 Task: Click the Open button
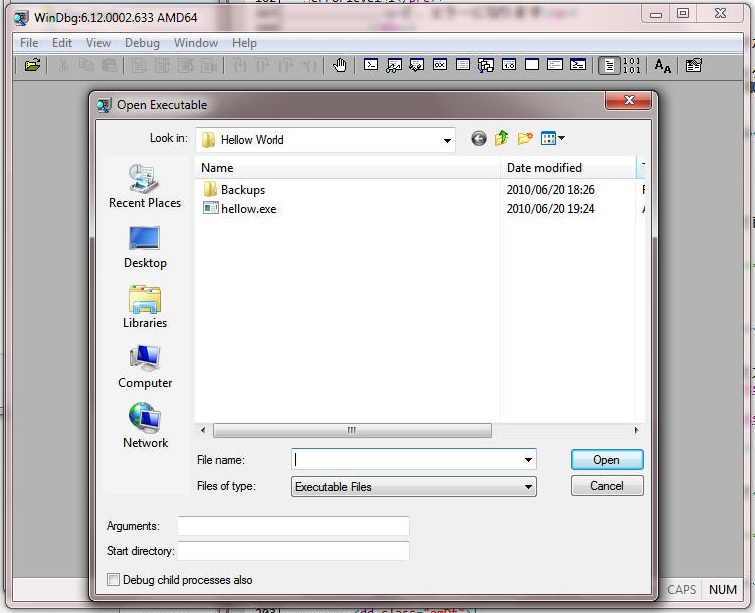(x=607, y=460)
